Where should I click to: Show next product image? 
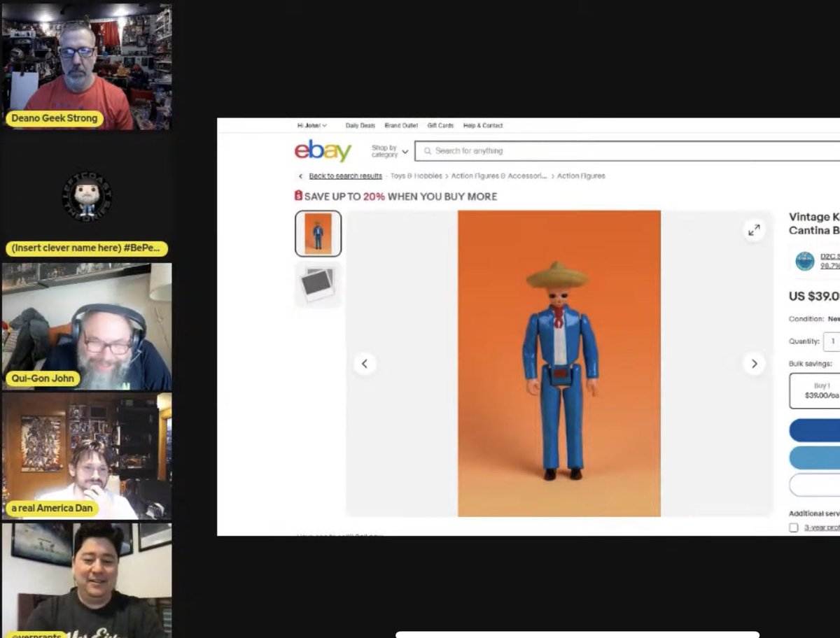pos(754,364)
